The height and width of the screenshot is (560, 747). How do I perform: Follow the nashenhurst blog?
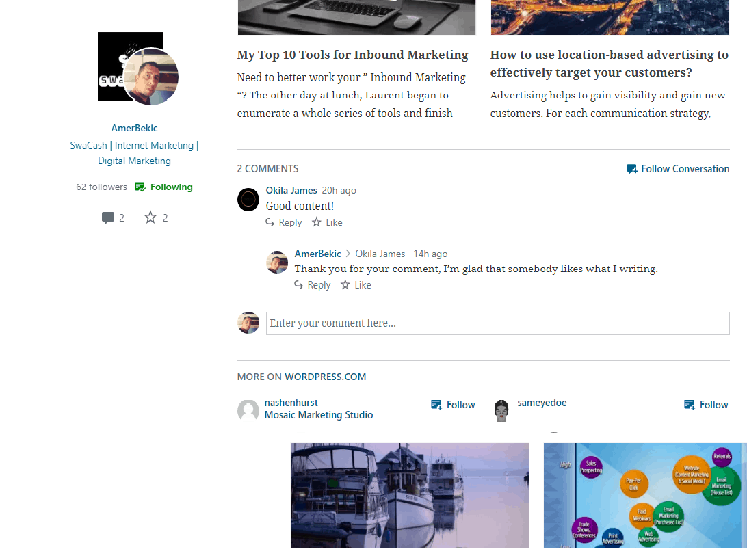point(453,404)
